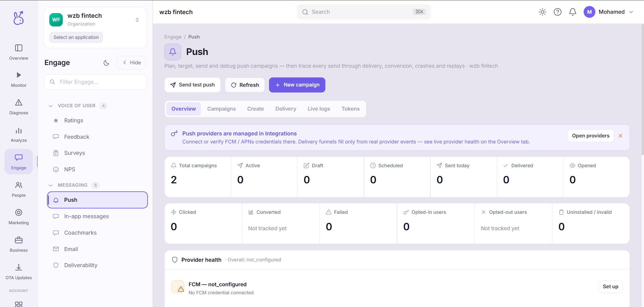Open Ratings in the sidebar
Screen dimensions: 644x307
click(97, 121)
